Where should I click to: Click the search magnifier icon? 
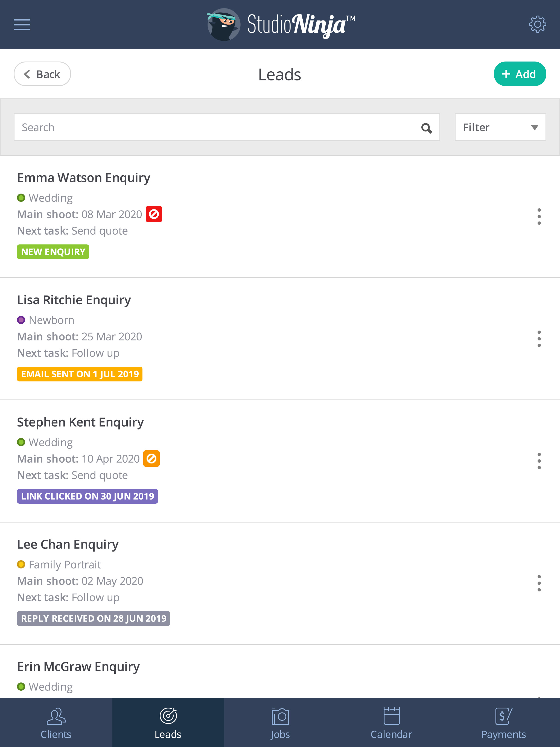tap(426, 128)
